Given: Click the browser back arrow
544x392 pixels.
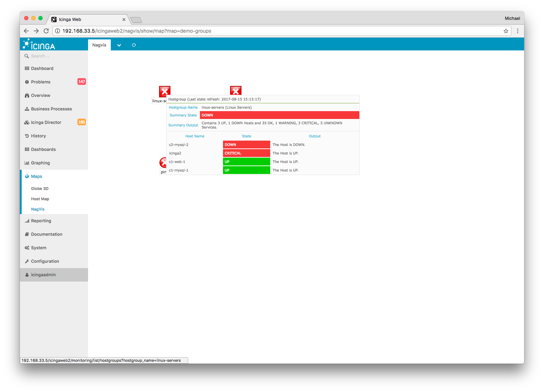Looking at the screenshot, I should point(26,31).
